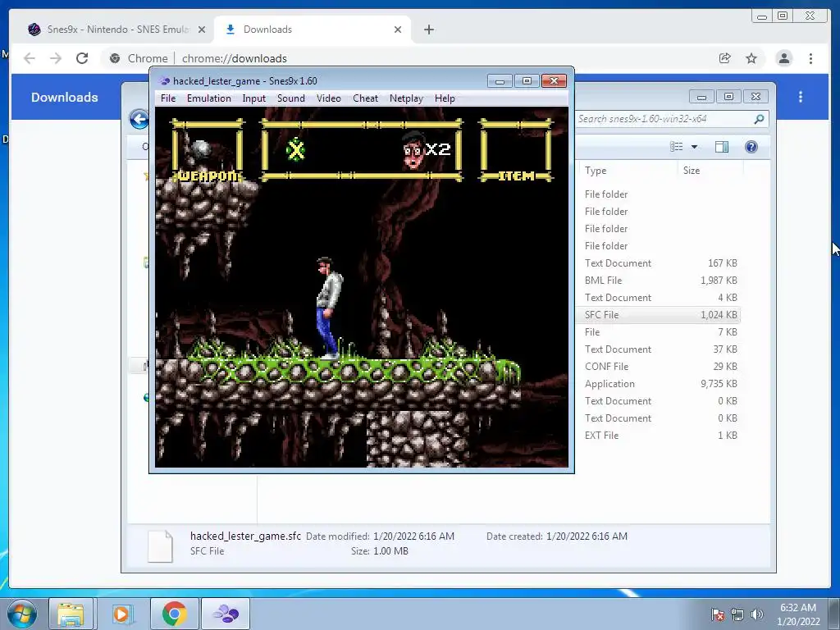Toggle the Explorer preview pane icon
The image size is (840, 630).
coord(722,147)
